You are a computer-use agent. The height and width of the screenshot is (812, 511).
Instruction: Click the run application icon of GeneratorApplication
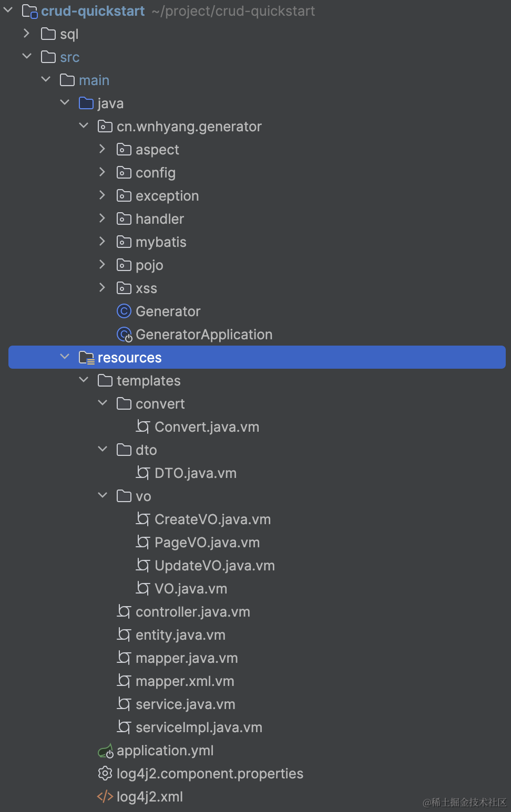(x=124, y=334)
